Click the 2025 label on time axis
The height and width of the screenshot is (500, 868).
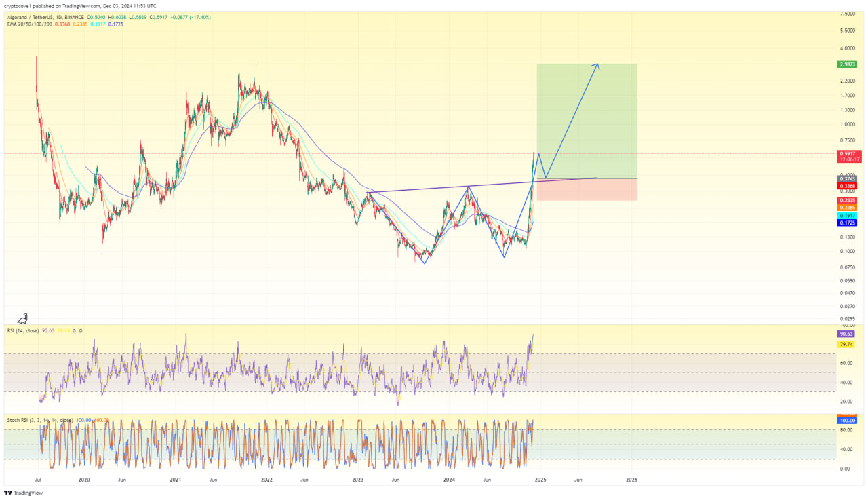click(x=540, y=479)
